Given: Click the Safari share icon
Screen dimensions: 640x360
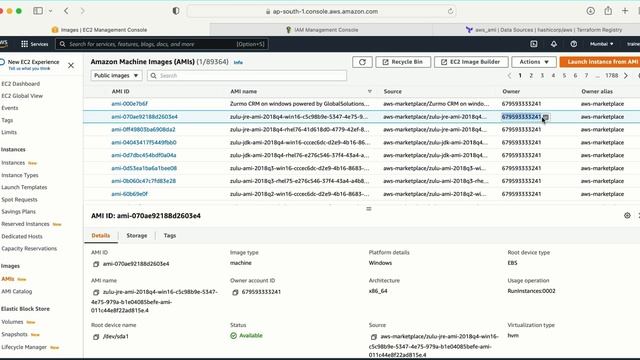Looking at the screenshot, I should 608,11.
